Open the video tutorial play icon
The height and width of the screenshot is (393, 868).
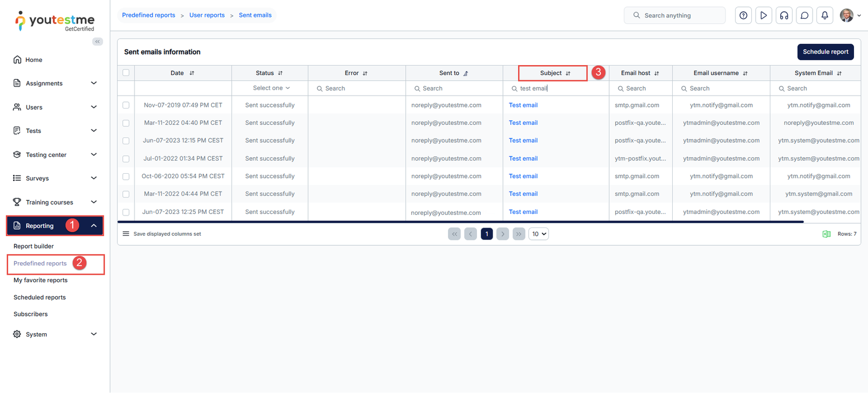click(763, 16)
